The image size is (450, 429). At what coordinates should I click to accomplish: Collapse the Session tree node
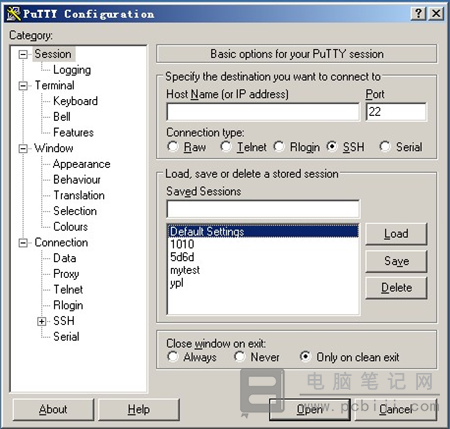coord(23,54)
